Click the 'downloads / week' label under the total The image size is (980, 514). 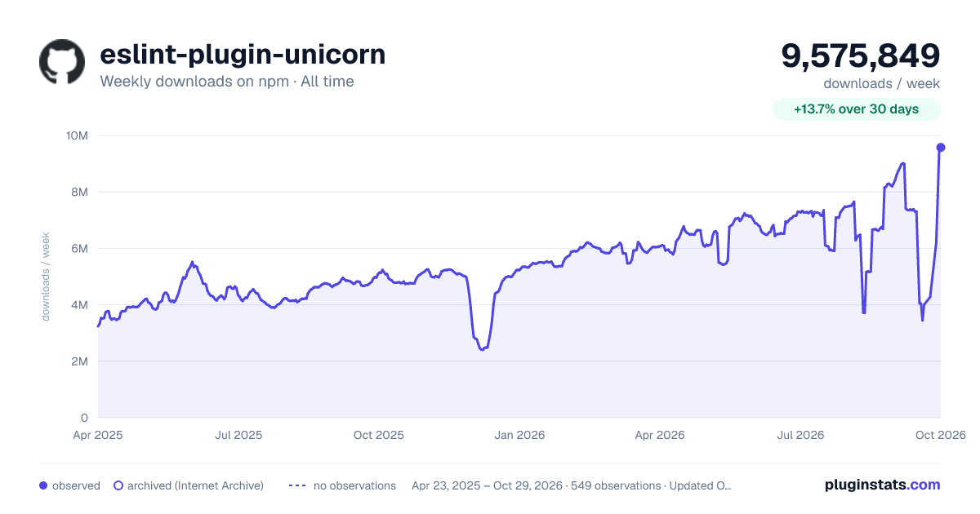(882, 83)
